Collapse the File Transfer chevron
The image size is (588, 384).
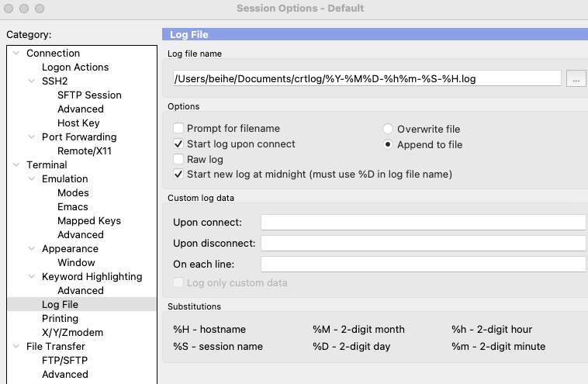pos(16,346)
